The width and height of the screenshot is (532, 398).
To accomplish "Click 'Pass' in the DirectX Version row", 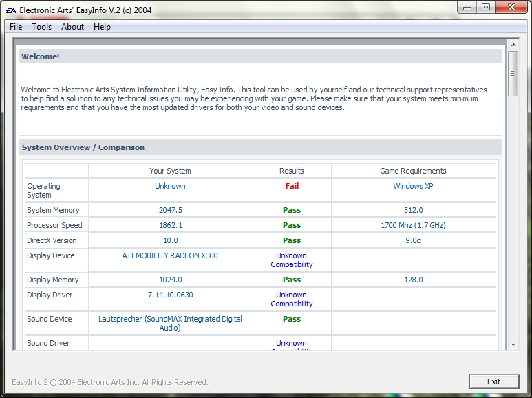I will [x=292, y=240].
